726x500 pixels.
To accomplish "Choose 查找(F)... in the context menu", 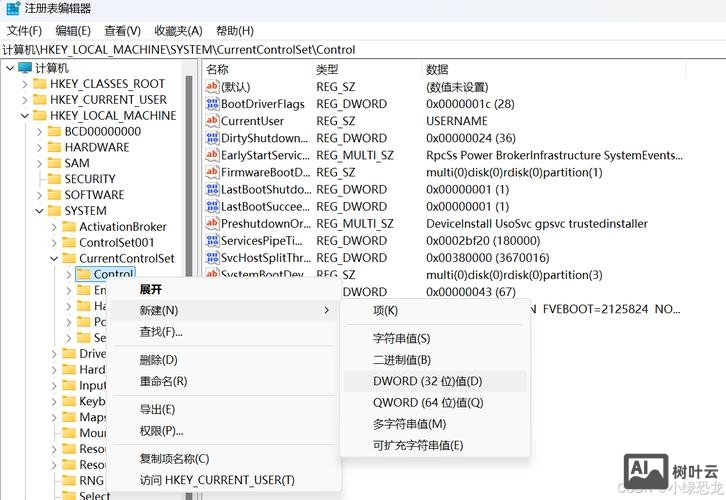I will [224, 332].
